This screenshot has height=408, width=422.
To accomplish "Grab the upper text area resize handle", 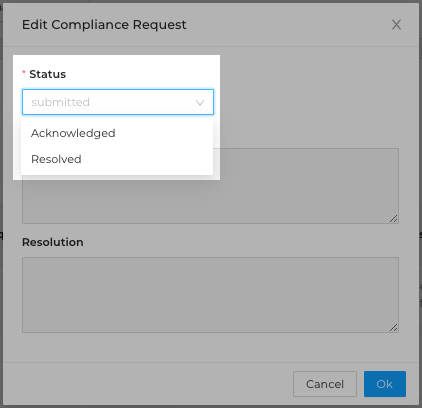I will pos(393,218).
